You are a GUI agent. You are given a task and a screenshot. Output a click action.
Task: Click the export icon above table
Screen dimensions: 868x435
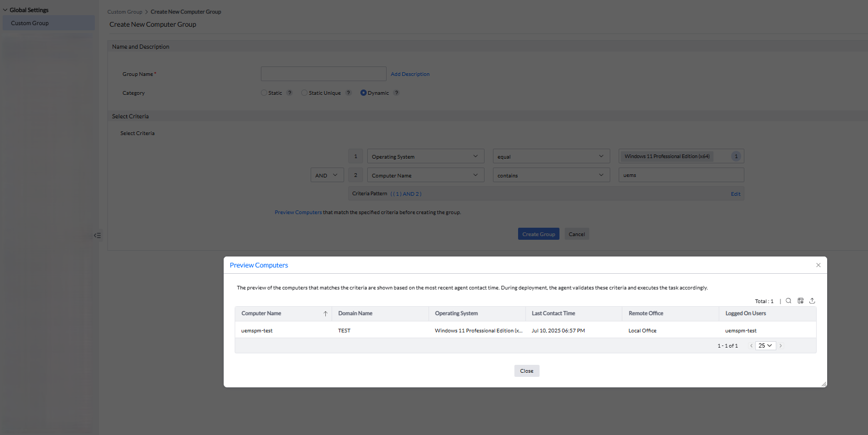coord(812,301)
